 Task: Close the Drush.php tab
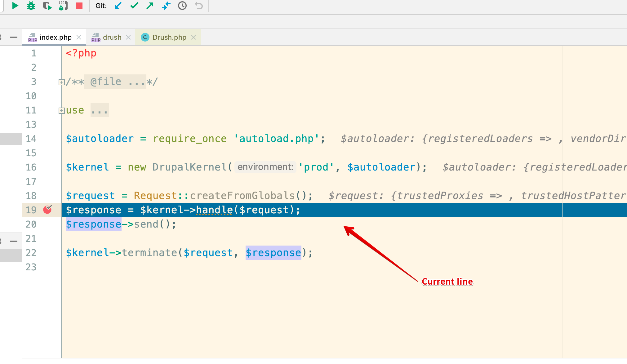[193, 37]
